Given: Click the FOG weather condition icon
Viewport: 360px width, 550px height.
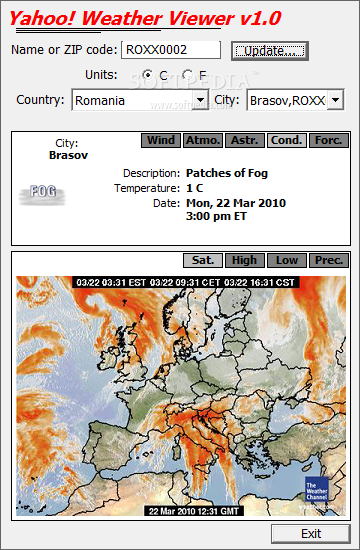Looking at the screenshot, I should point(42,195).
